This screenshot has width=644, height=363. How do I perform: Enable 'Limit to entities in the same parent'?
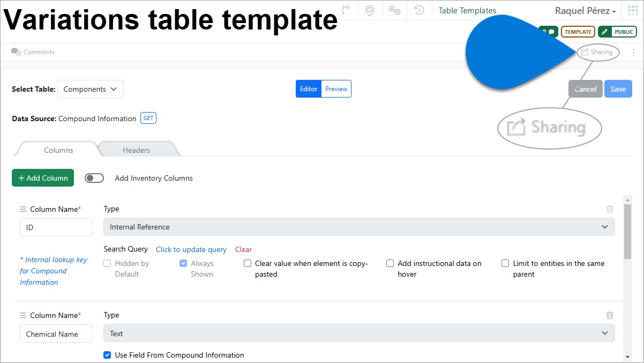click(505, 263)
